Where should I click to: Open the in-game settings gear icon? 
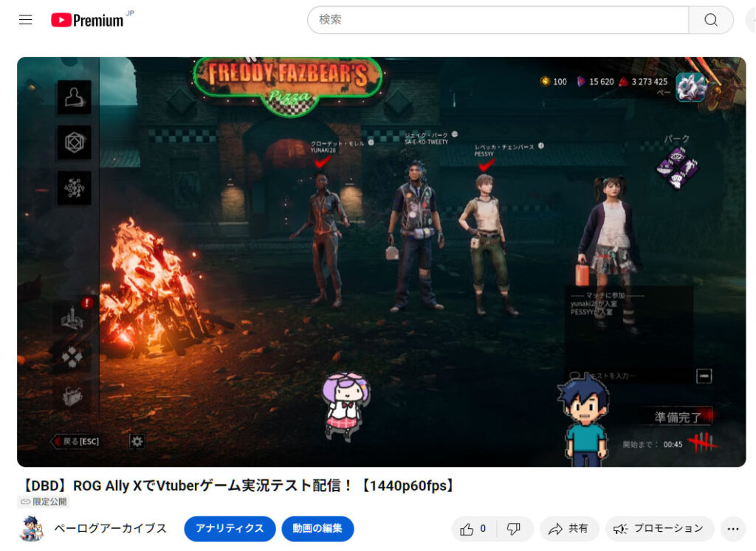point(137,441)
